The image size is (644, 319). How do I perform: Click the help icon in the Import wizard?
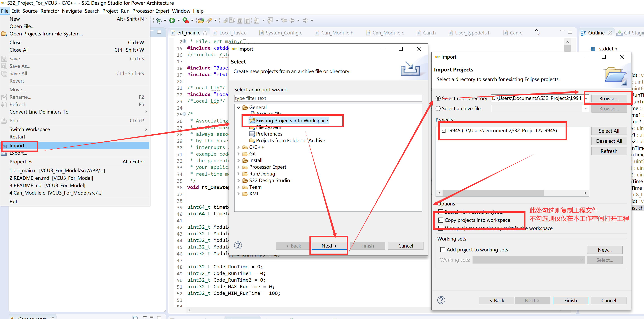click(x=238, y=245)
